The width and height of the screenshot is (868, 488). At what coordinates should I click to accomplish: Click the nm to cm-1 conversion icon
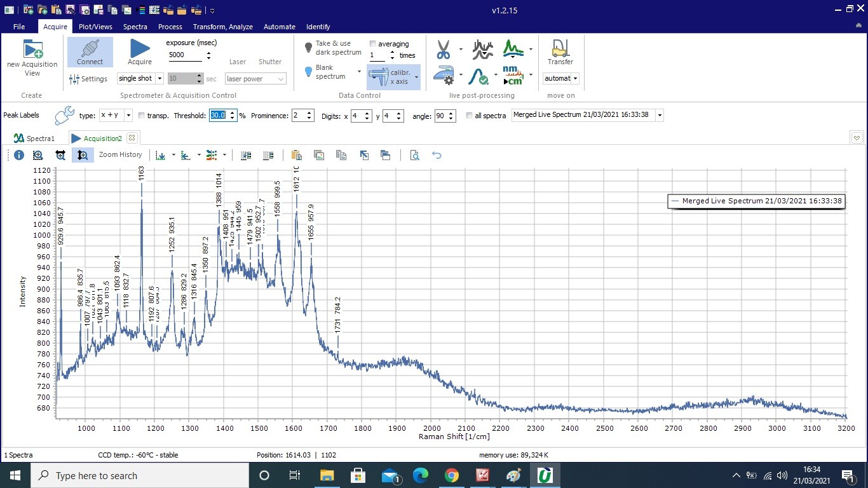tap(512, 76)
